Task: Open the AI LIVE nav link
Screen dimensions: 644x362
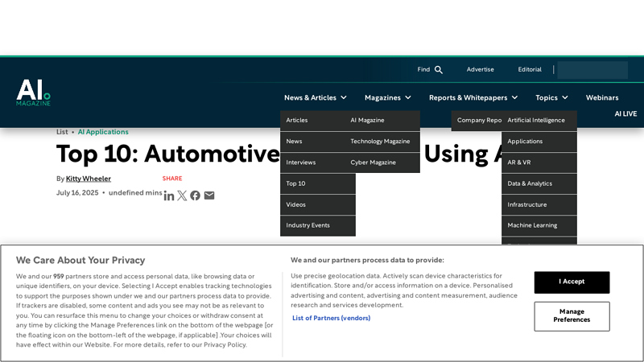Action: (x=625, y=113)
